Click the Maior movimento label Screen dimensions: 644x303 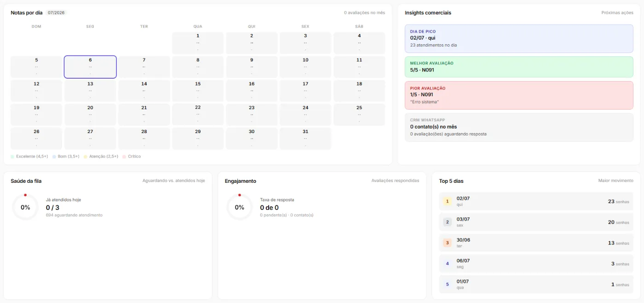point(615,181)
